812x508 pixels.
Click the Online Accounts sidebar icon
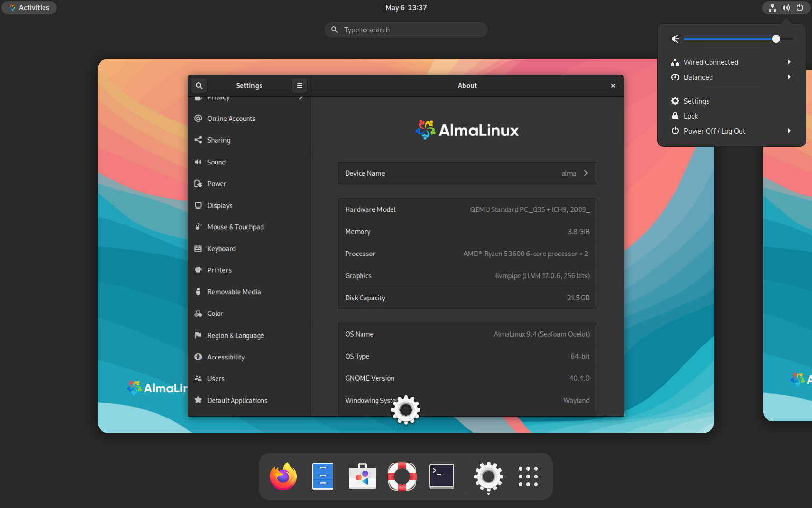tap(198, 119)
